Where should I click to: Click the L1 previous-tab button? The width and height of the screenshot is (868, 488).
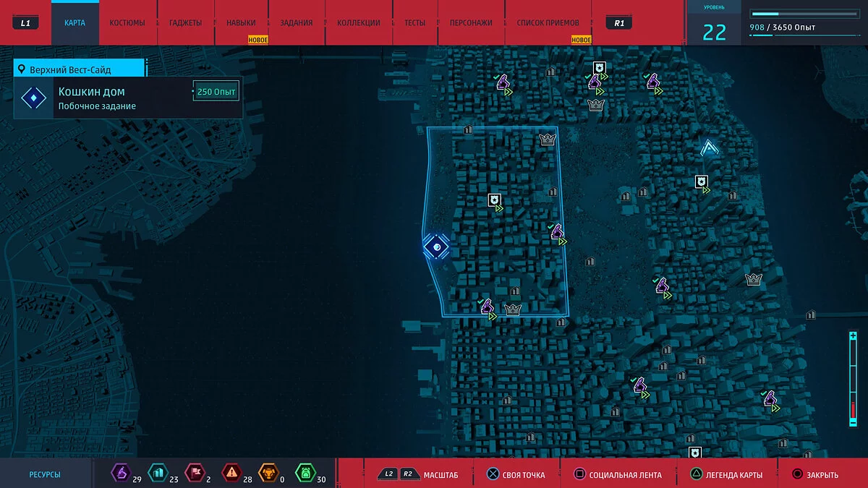(x=25, y=23)
